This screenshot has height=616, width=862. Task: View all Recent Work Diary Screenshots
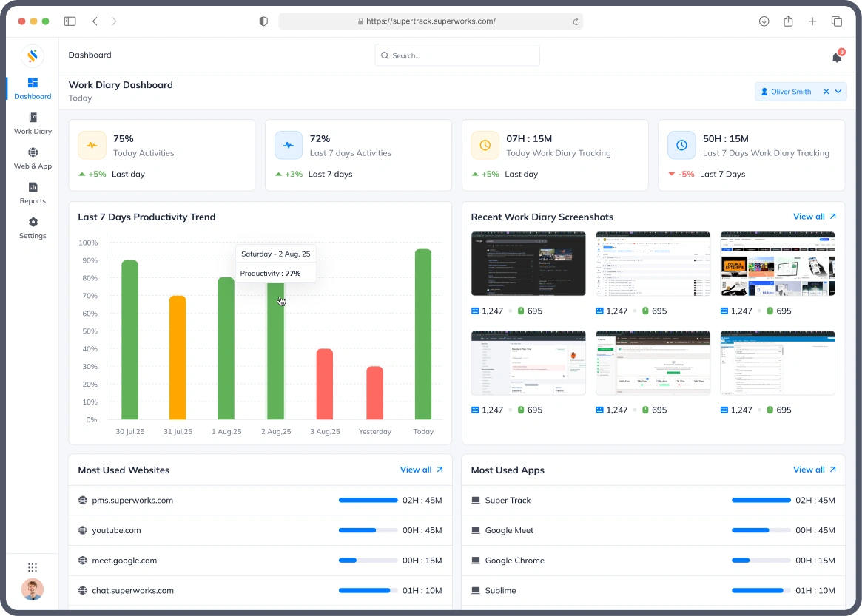point(809,217)
